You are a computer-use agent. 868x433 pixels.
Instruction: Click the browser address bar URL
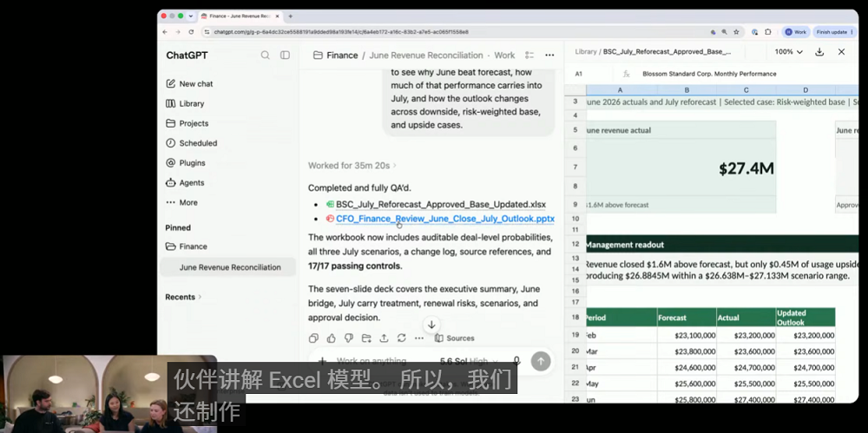(x=341, y=32)
